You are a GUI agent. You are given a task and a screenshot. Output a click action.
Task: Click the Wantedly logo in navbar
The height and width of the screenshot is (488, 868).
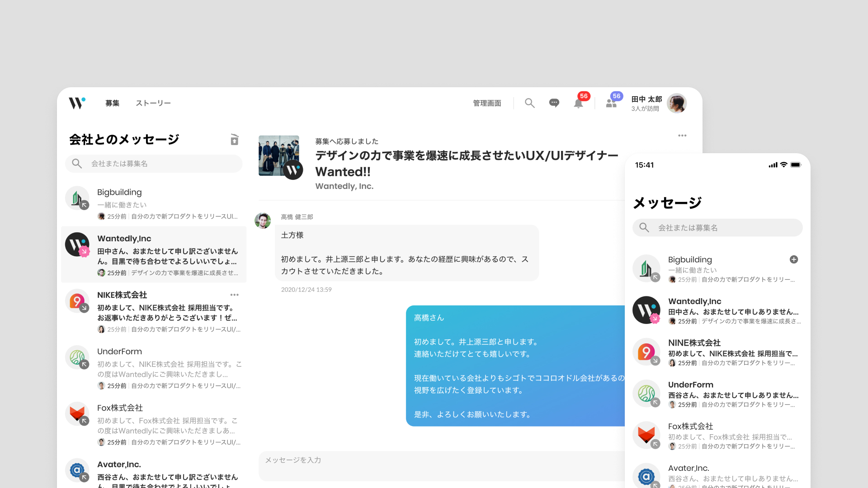[x=77, y=103]
